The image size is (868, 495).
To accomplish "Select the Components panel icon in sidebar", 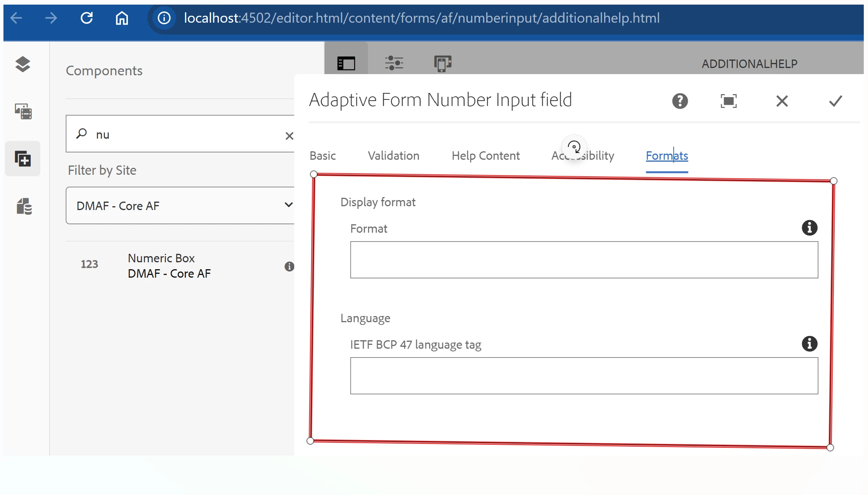I will point(23,159).
